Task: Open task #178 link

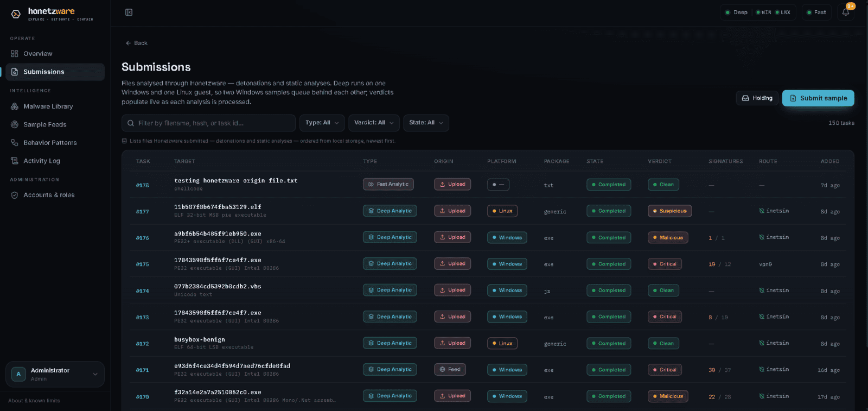Action: click(x=142, y=186)
